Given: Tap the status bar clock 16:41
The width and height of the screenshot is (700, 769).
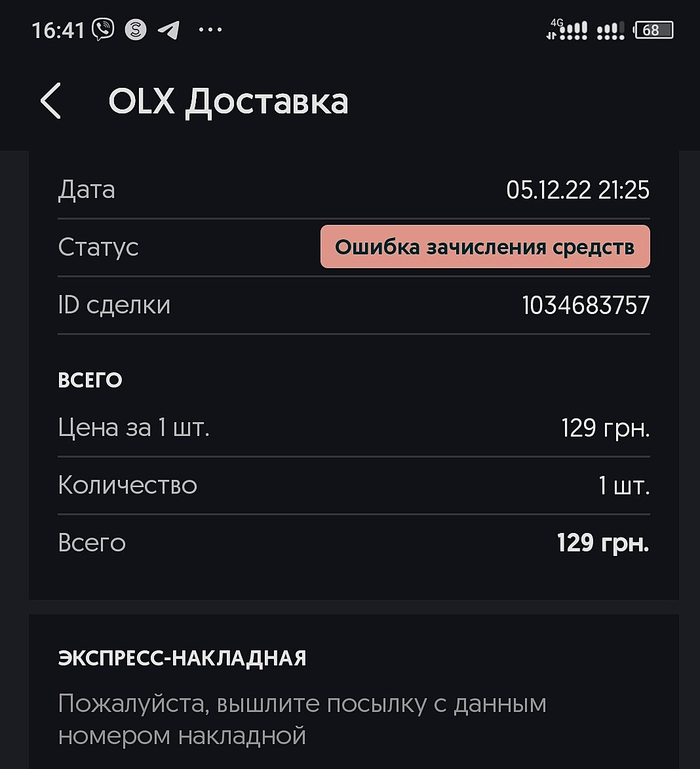Looking at the screenshot, I should pyautogui.click(x=58, y=30).
